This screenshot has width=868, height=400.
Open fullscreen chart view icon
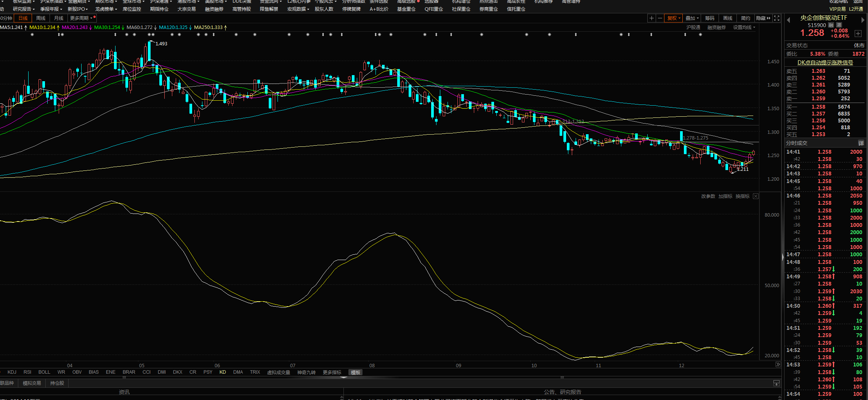tap(777, 18)
